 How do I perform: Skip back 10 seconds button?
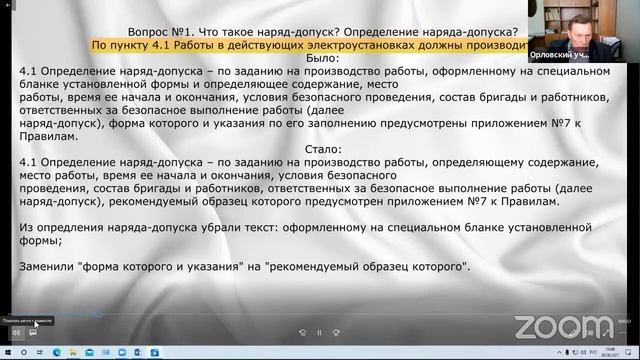(x=303, y=333)
